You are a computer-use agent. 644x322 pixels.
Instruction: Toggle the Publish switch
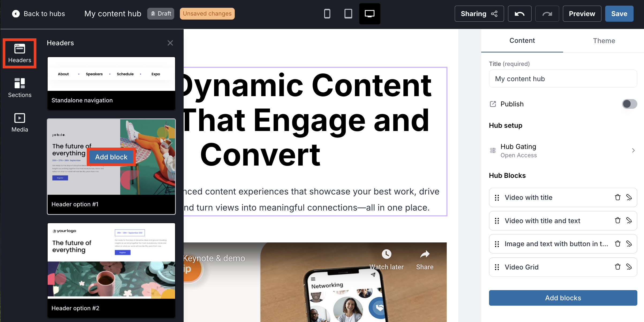629,104
